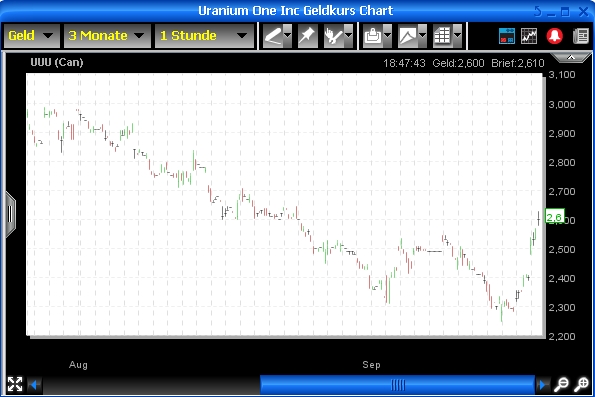
Task: Click the window restore arrow icon
Action: click(538, 11)
